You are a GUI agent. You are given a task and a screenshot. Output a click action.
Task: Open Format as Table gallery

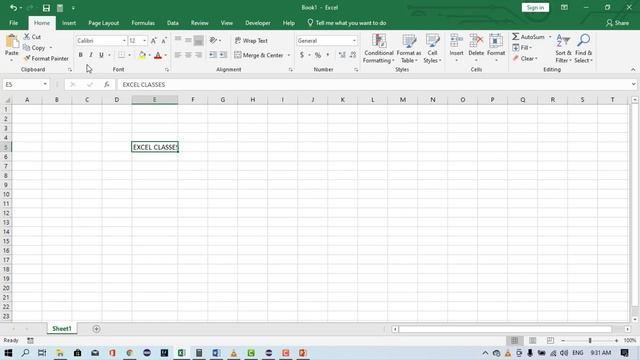click(x=409, y=48)
